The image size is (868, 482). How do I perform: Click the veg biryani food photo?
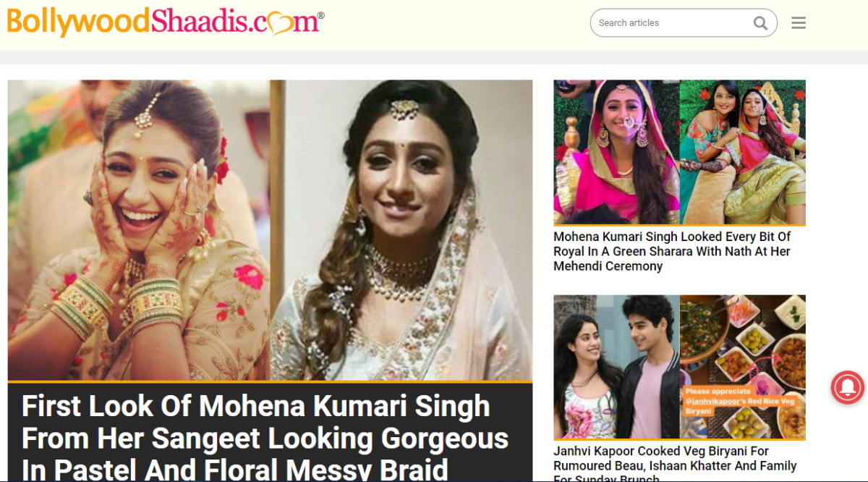pos(742,366)
